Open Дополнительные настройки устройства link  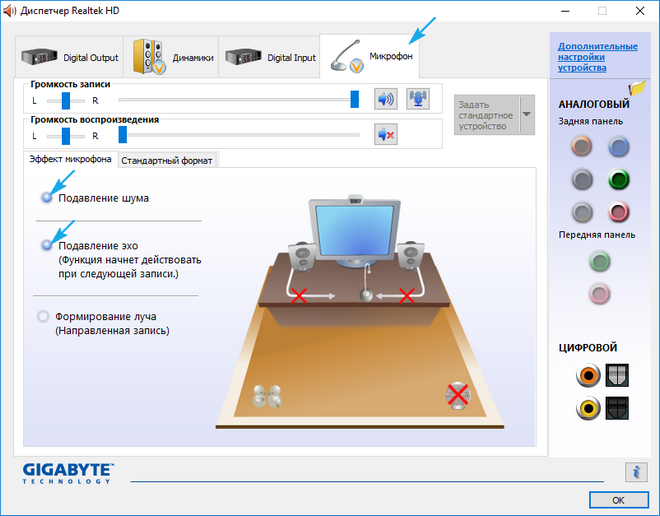pyautogui.click(x=597, y=57)
